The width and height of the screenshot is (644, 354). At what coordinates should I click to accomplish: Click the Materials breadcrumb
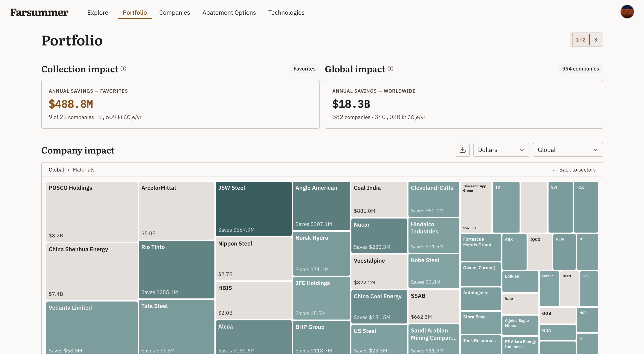pyautogui.click(x=83, y=170)
